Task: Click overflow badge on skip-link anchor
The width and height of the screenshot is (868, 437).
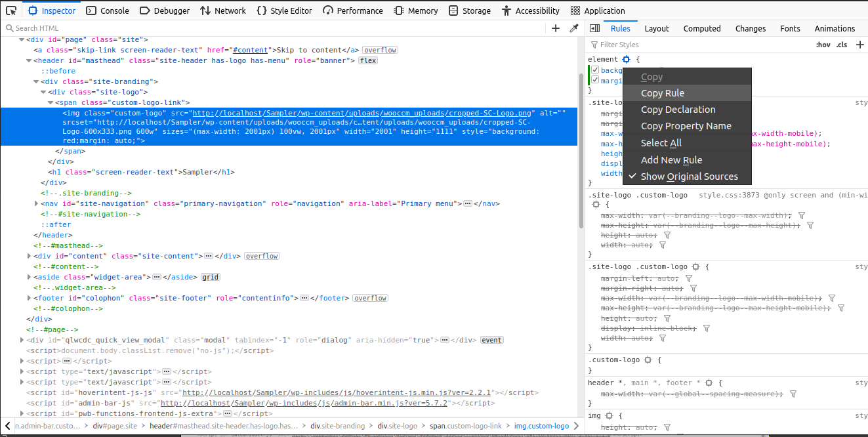Action: pyautogui.click(x=381, y=50)
